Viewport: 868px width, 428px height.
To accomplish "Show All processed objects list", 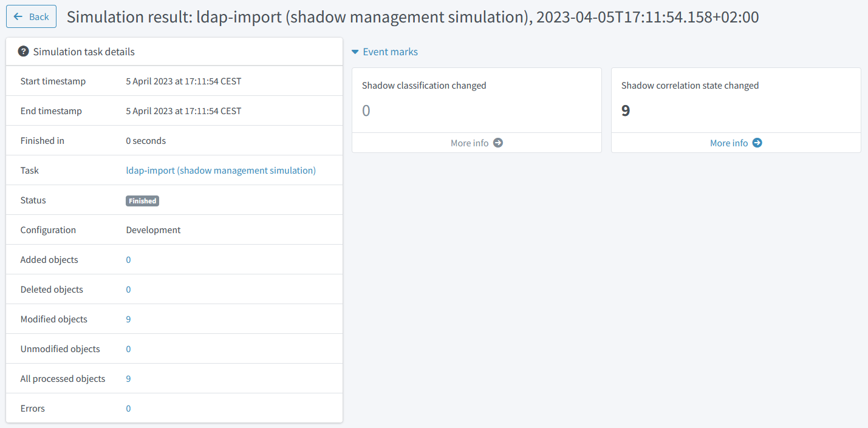I will tap(128, 379).
